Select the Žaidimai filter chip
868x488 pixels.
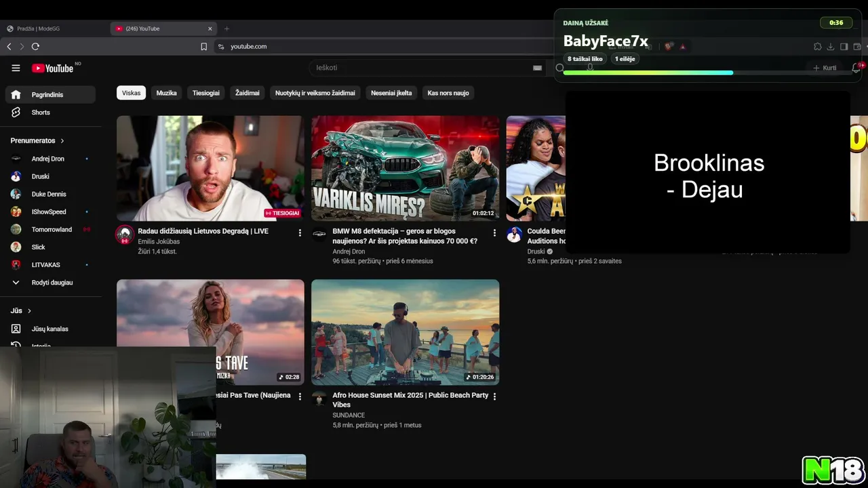(x=248, y=93)
